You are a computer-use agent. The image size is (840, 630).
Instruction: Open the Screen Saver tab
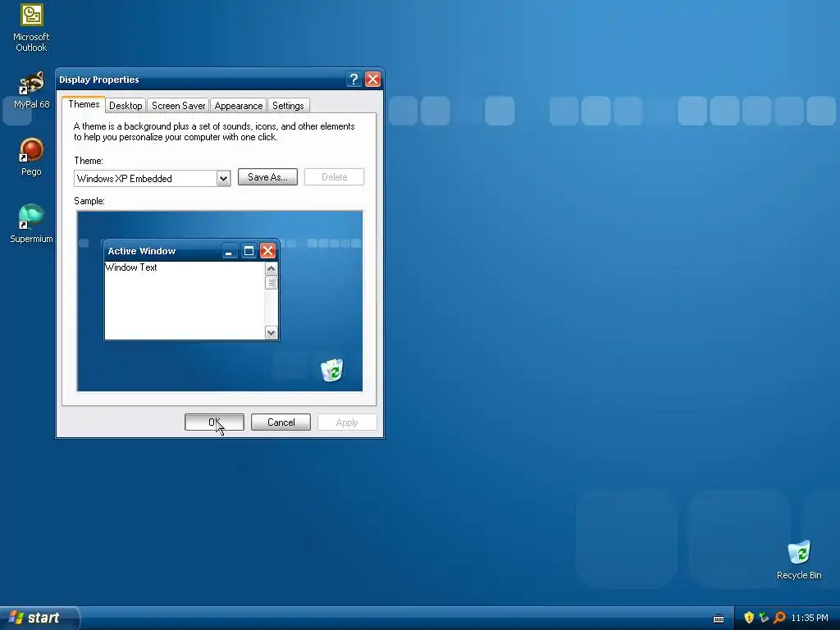[178, 106]
